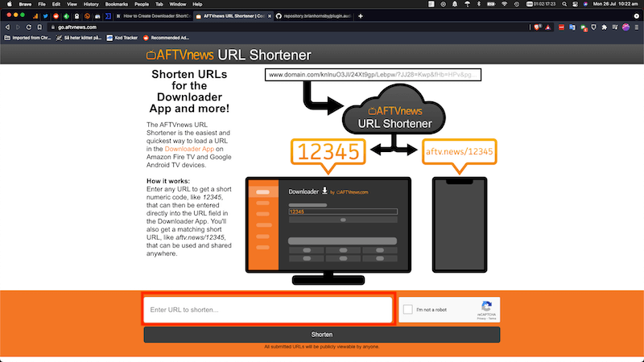This screenshot has height=362, width=644.
Task: Open Spotlight search in the menu bar
Action: pos(564,4)
